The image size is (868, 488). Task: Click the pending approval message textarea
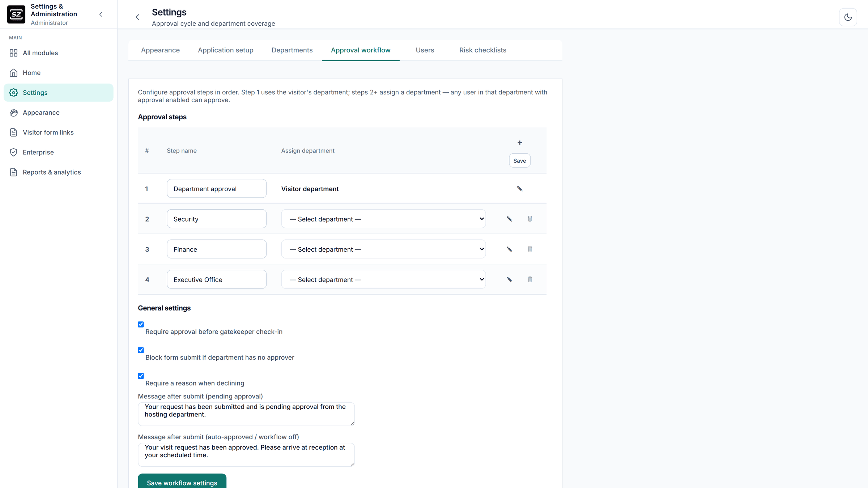(x=246, y=414)
